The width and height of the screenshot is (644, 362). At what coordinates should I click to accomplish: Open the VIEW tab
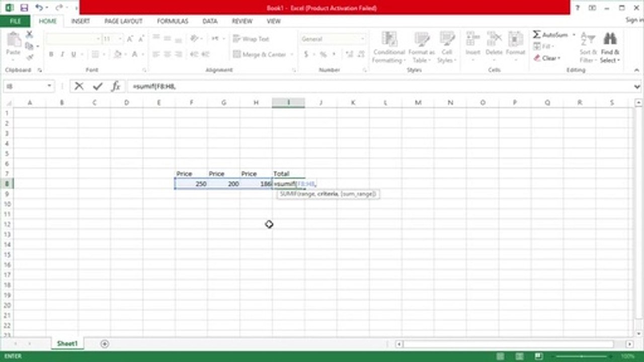(274, 21)
